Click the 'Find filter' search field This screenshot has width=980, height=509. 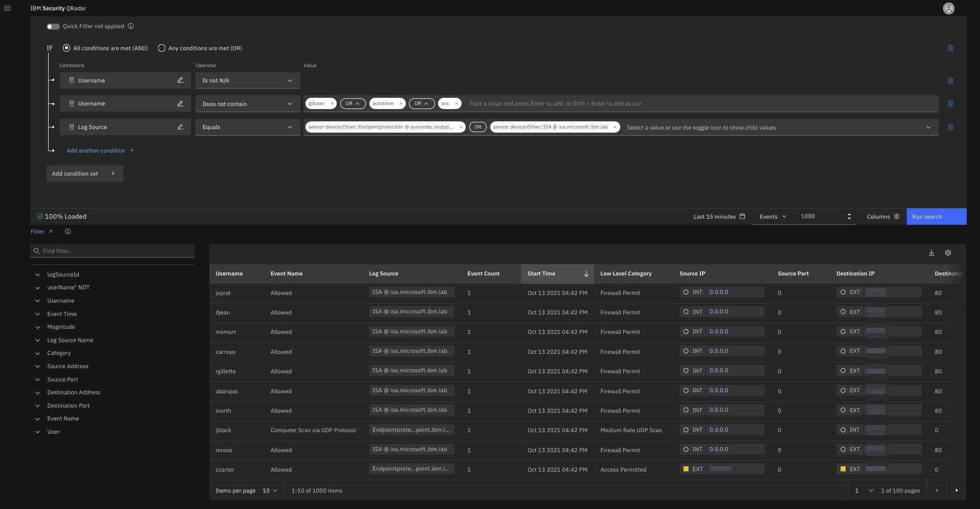pyautogui.click(x=113, y=251)
